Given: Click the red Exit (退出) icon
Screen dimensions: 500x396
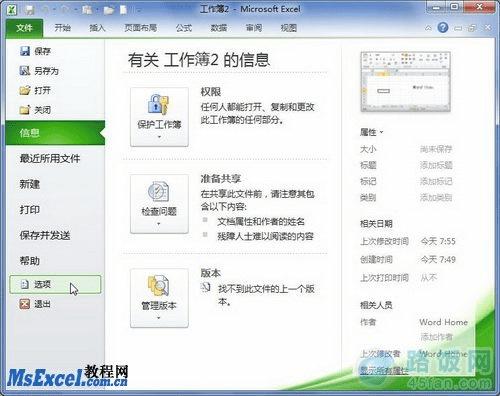Looking at the screenshot, I should coord(25,304).
